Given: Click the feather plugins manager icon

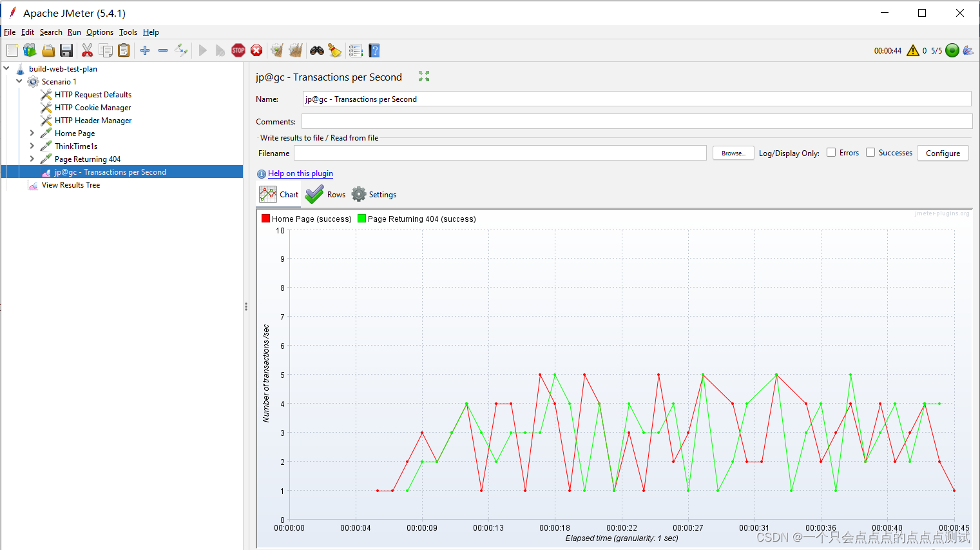Looking at the screenshot, I should [x=968, y=50].
